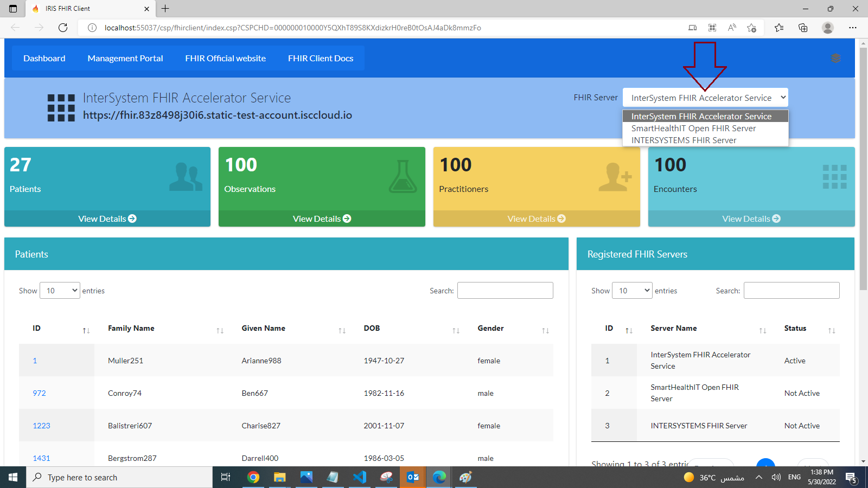This screenshot has width=868, height=488.
Task: Open the FHIR Server dropdown
Action: coord(705,98)
